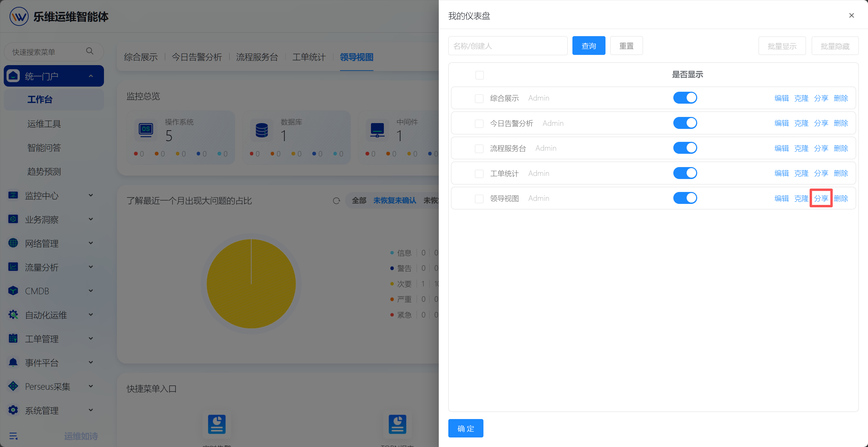Toggle display switch for 综合展示
Viewport: 868px width, 447px height.
tap(685, 98)
